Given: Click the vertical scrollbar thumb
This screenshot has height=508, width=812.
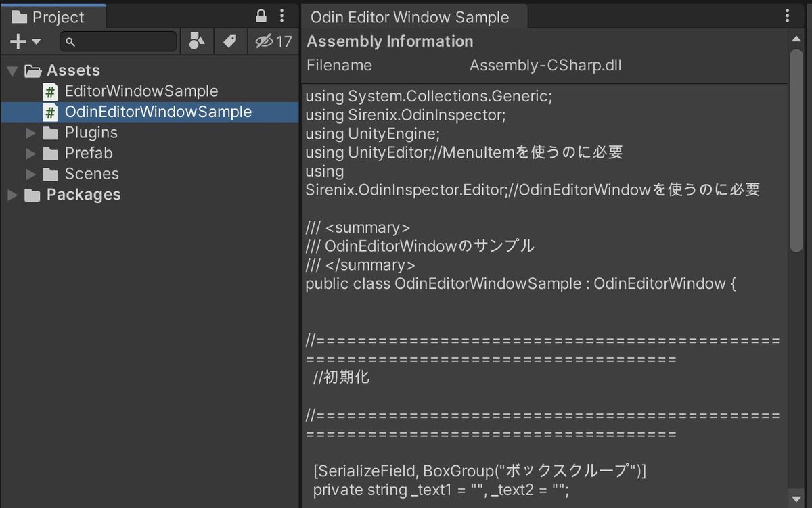Looking at the screenshot, I should point(796,150).
